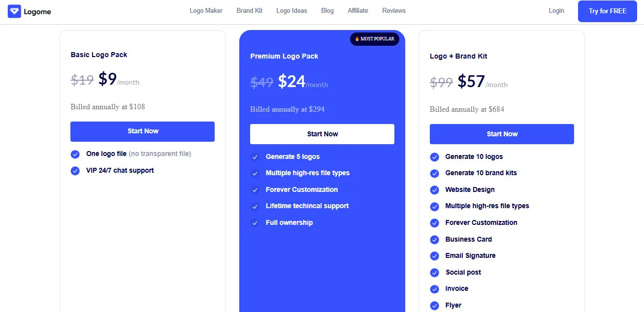Open the Reviews page
The height and width of the screenshot is (312, 644).
pos(393,10)
